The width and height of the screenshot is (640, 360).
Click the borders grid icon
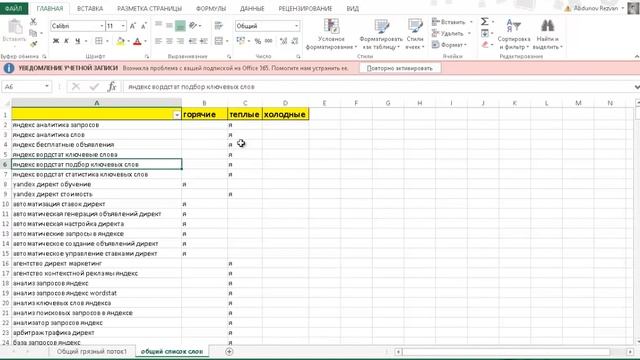(x=99, y=41)
